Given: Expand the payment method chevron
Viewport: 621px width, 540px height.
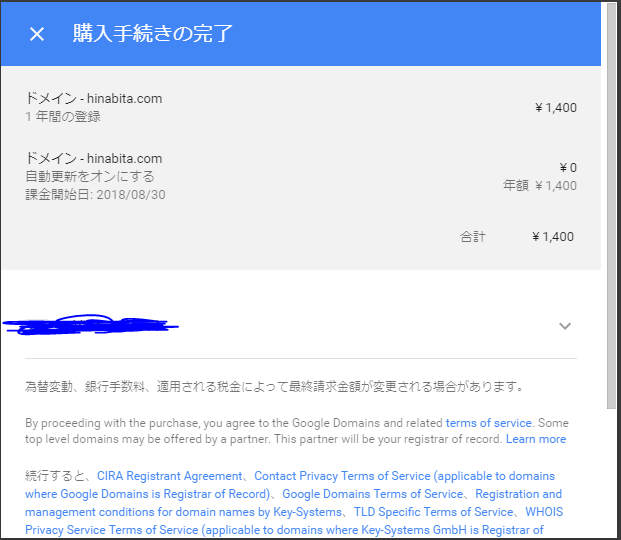Looking at the screenshot, I should (x=565, y=326).
